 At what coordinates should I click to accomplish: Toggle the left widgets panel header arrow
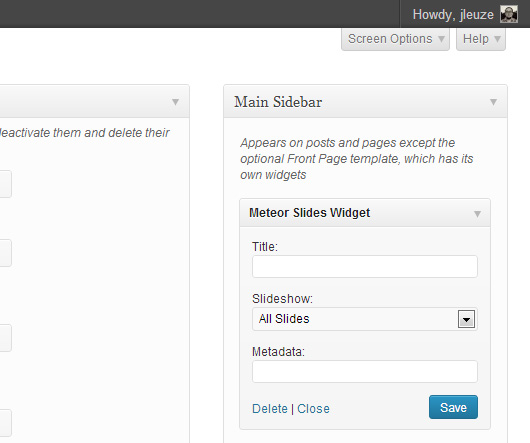click(x=175, y=102)
